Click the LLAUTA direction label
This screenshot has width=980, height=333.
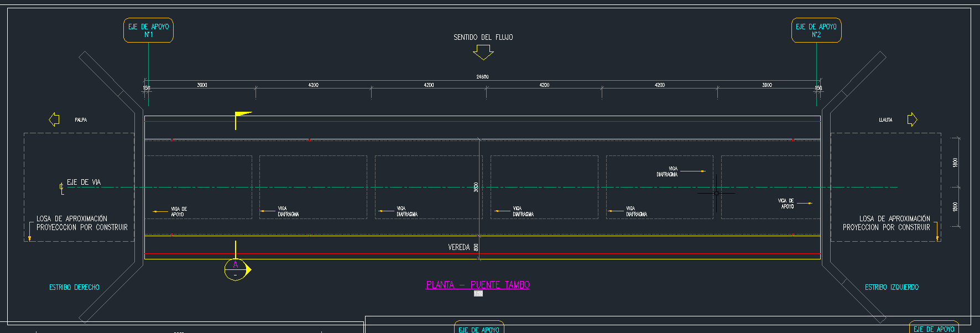pos(885,120)
